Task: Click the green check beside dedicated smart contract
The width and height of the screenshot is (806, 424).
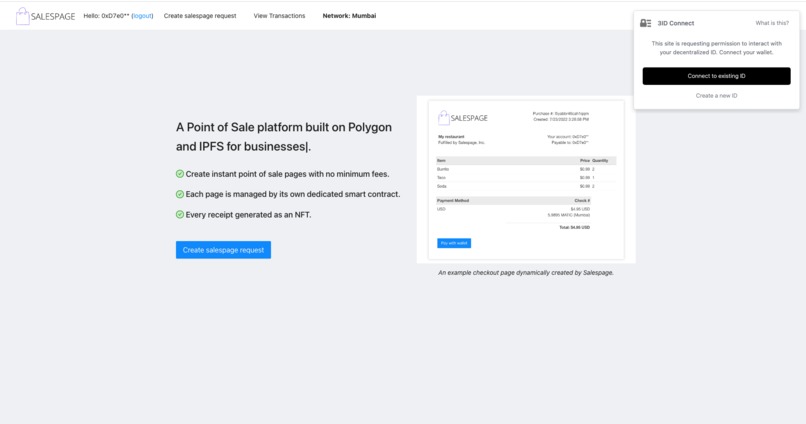Action: tap(180, 194)
